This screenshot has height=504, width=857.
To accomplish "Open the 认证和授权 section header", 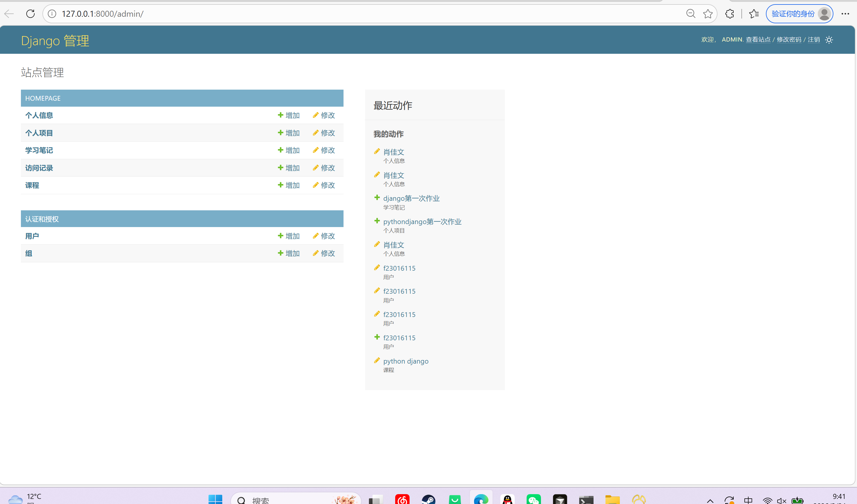I will pos(42,219).
